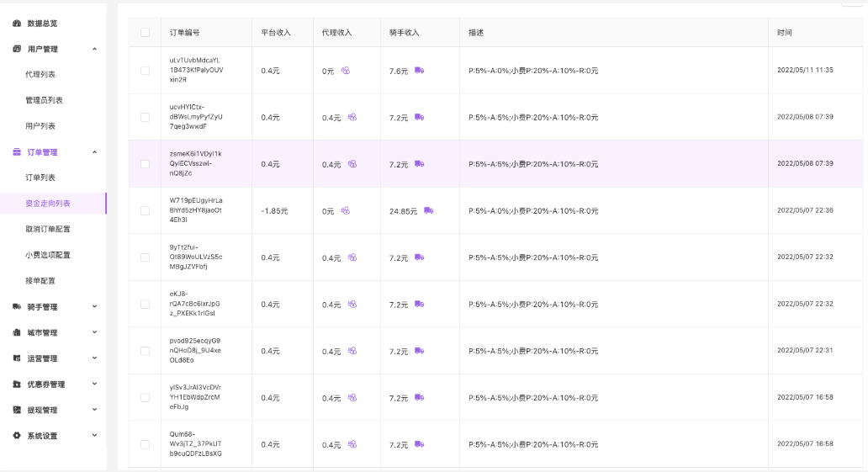Collapse the 用户管理 menu section

[x=94, y=50]
